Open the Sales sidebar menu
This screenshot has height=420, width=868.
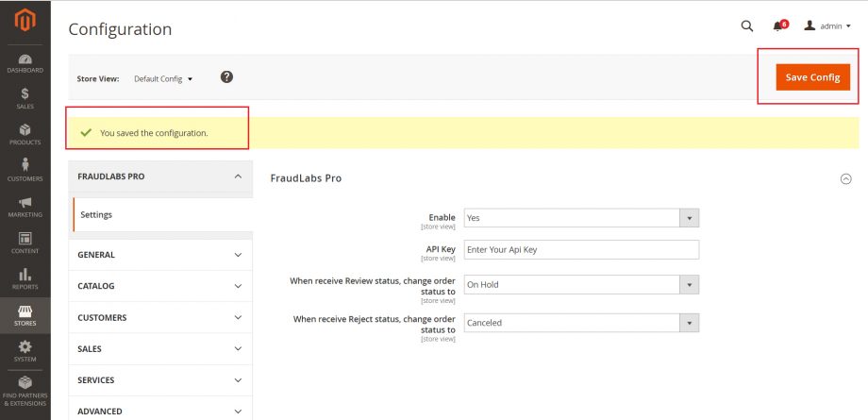pyautogui.click(x=25, y=98)
